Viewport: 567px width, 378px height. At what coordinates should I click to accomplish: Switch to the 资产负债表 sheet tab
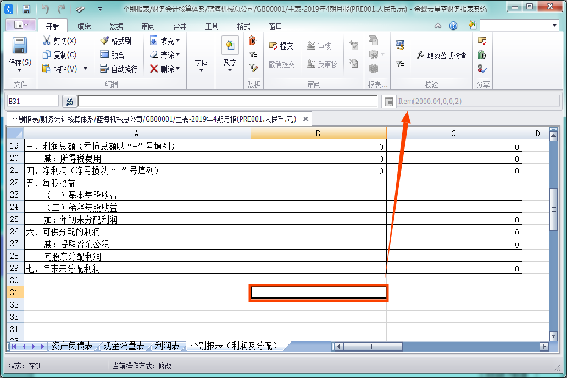point(71,346)
